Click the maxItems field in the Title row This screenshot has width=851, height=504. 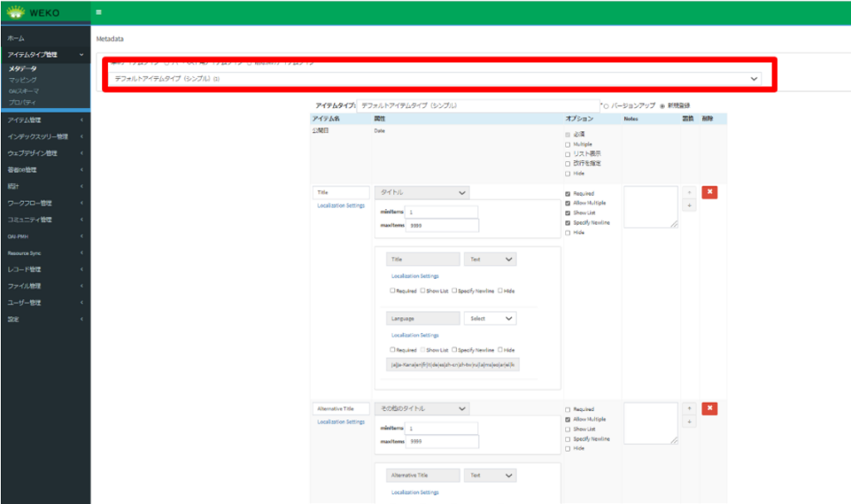441,225
